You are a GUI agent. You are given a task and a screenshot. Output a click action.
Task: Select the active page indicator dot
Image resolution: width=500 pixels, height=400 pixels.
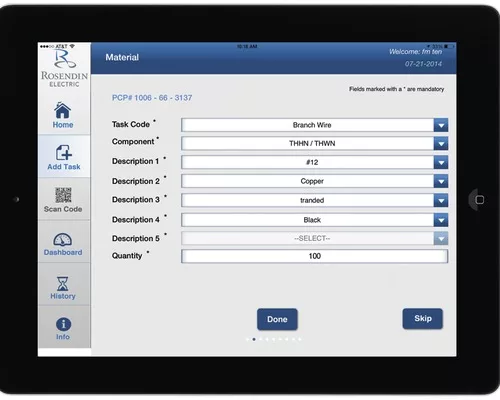pyautogui.click(x=254, y=339)
